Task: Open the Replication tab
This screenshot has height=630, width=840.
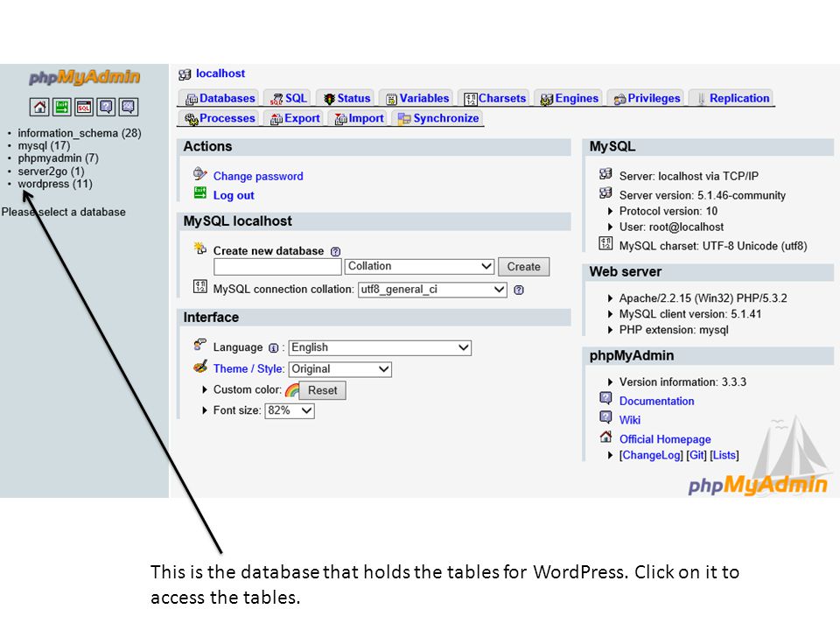Action: 733,99
